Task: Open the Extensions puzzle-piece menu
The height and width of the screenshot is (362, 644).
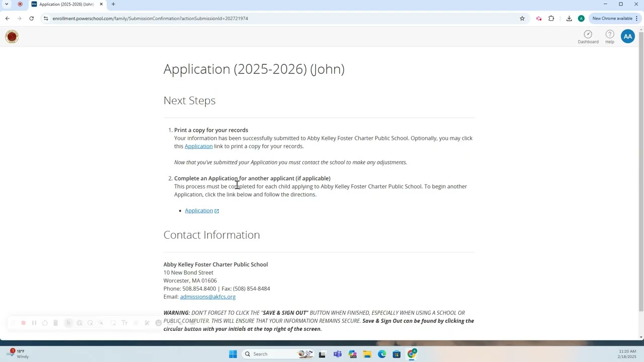Action: 551,19
